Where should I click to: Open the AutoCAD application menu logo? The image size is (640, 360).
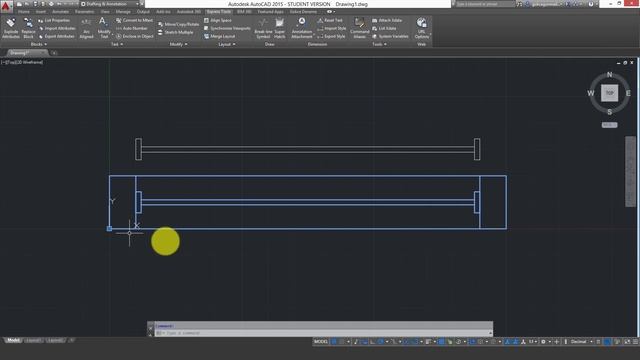tap(6, 6)
